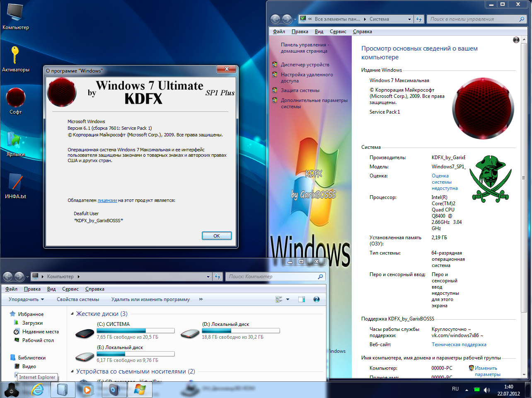This screenshot has width=532, height=398.
Task: Click the search magnifier in System window
Action: tap(522, 19)
